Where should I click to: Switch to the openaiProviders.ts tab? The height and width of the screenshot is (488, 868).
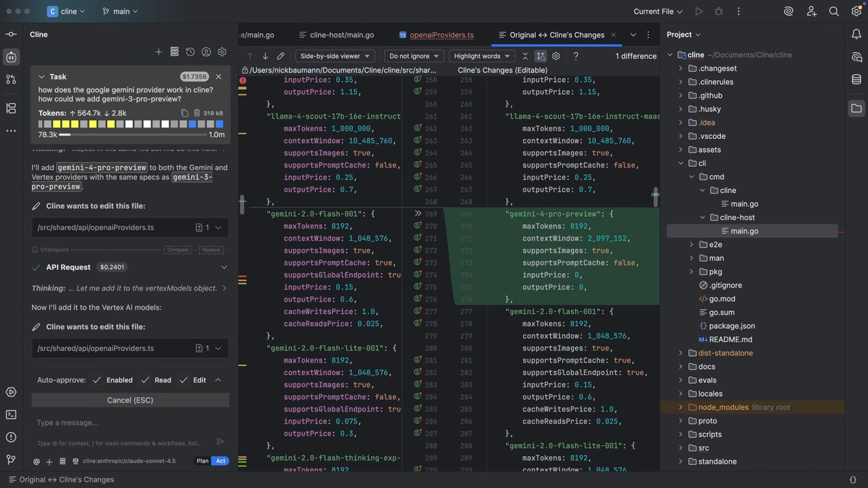[441, 35]
